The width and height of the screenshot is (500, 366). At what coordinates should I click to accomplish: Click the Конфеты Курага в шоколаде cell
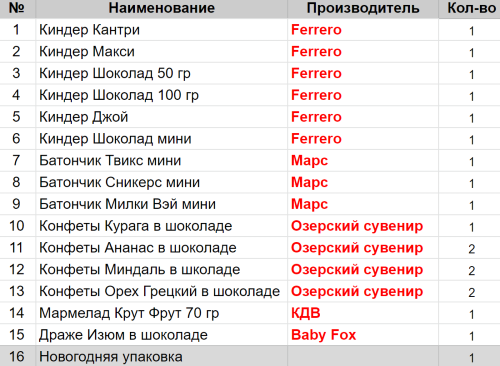pyautogui.click(x=161, y=226)
